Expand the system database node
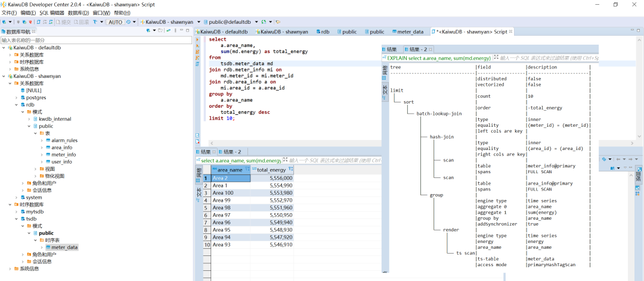Screen dimensions: 644x281 16,197
